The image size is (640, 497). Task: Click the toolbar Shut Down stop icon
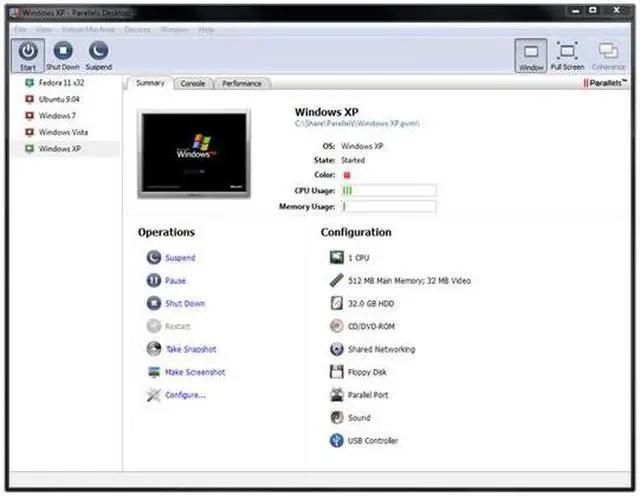pyautogui.click(x=63, y=51)
